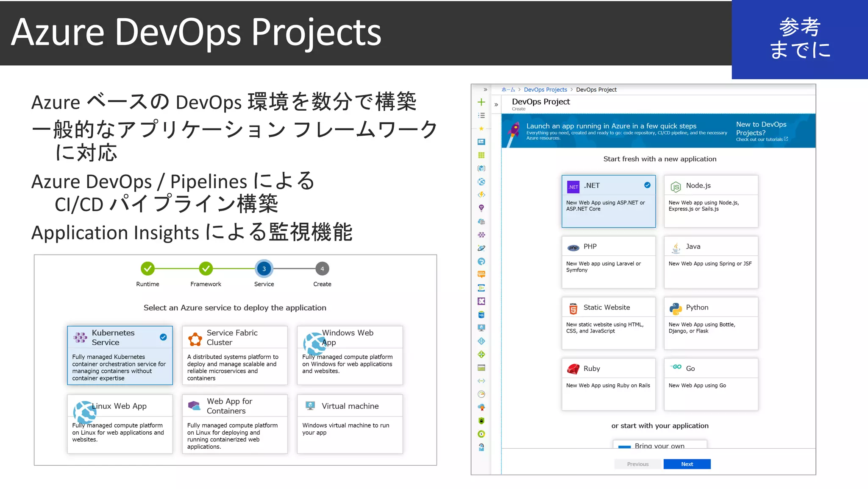
Task: Open Virtual networks angle-bracket dots icon
Action: [481, 381]
